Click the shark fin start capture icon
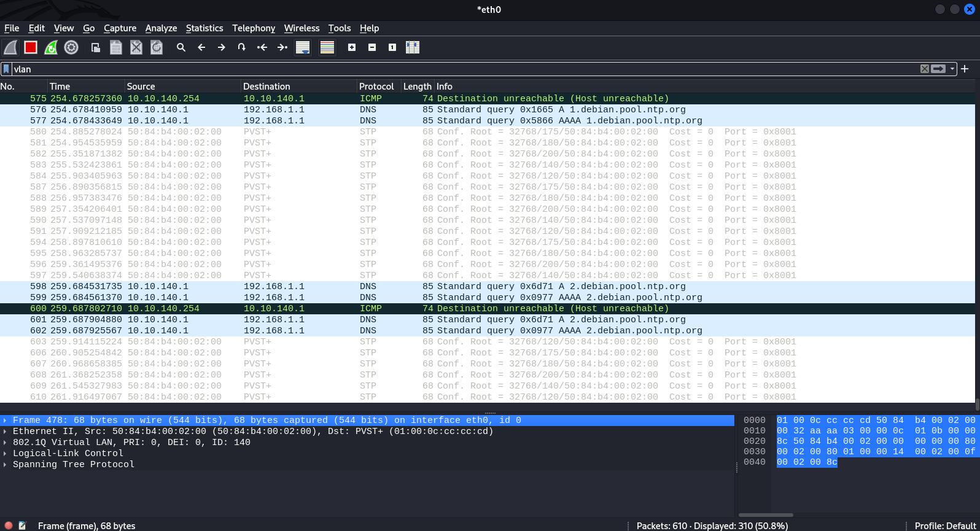980x531 pixels. coord(10,47)
